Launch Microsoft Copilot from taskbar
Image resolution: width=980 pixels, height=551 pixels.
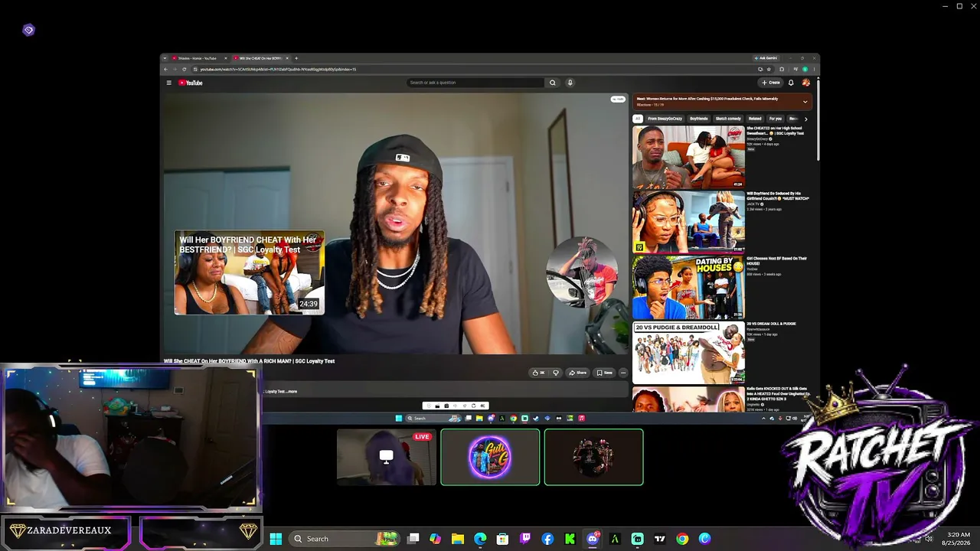[435, 539]
